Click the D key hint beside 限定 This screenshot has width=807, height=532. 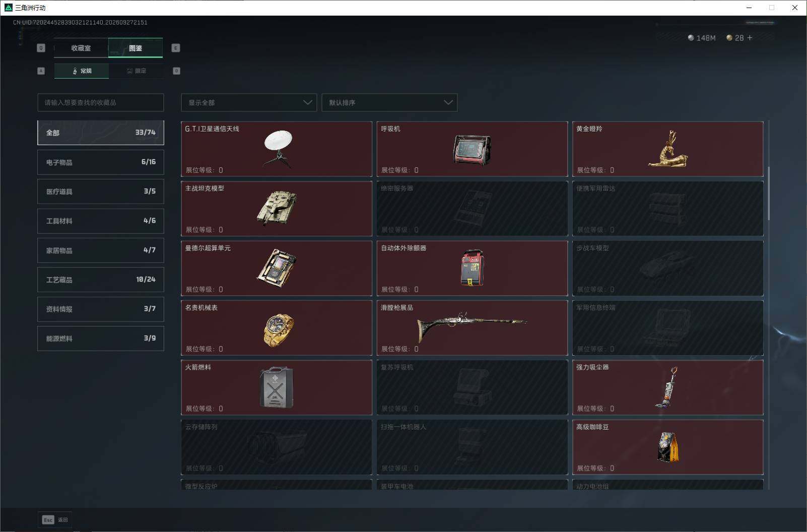point(176,71)
